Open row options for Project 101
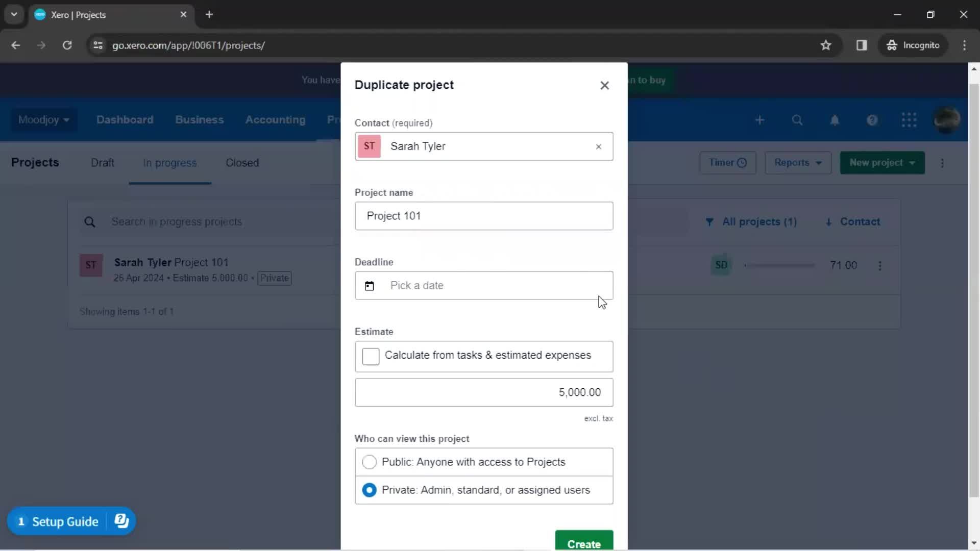 (x=880, y=266)
